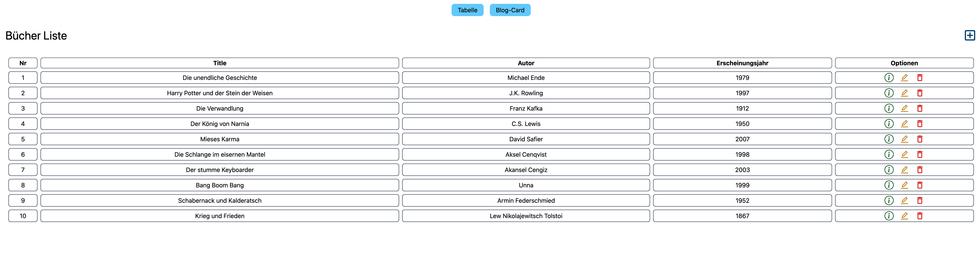Delete the Krieg und Frieden entry
Image resolution: width=980 pixels, height=278 pixels.
point(919,216)
